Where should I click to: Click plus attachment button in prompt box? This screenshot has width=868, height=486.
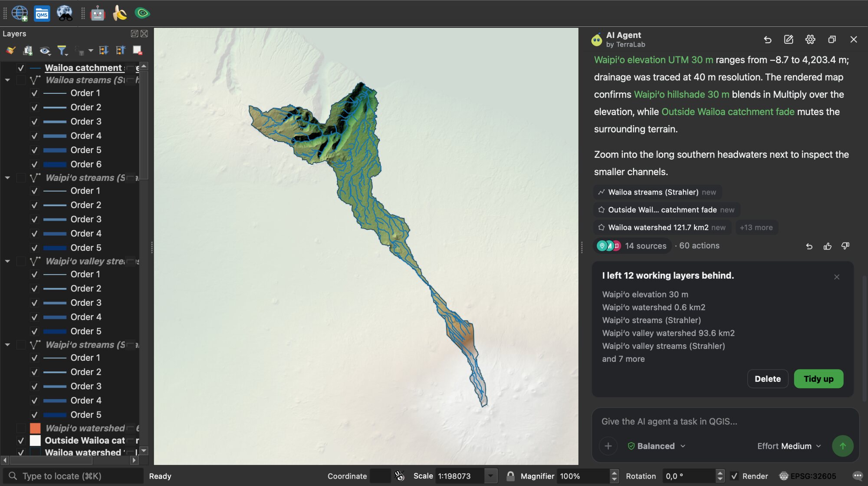tap(608, 446)
